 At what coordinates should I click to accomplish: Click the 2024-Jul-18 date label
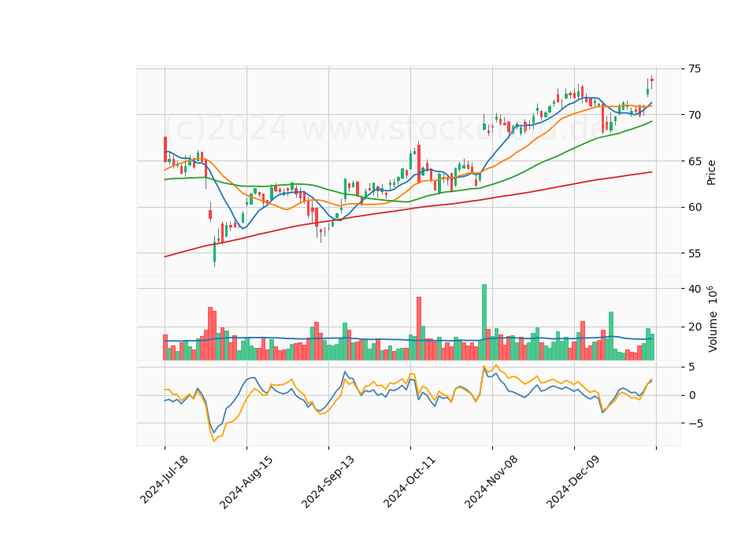click(164, 479)
